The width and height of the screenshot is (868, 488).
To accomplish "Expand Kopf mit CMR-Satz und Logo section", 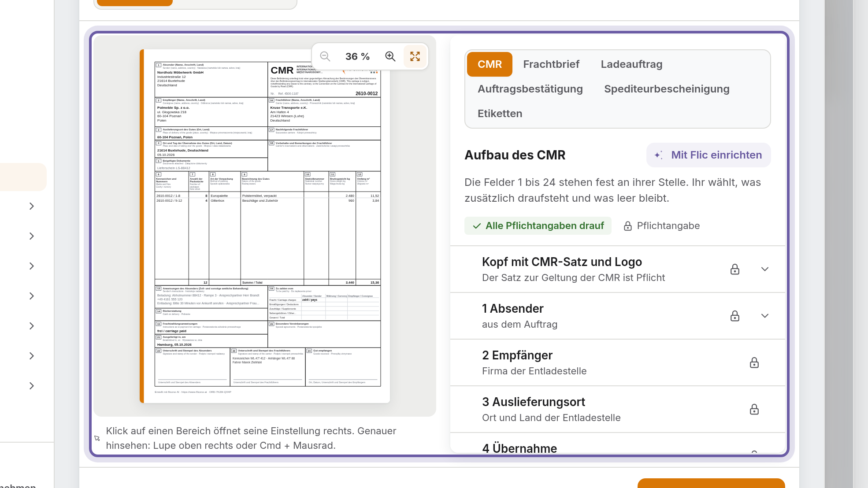I will coord(765,269).
